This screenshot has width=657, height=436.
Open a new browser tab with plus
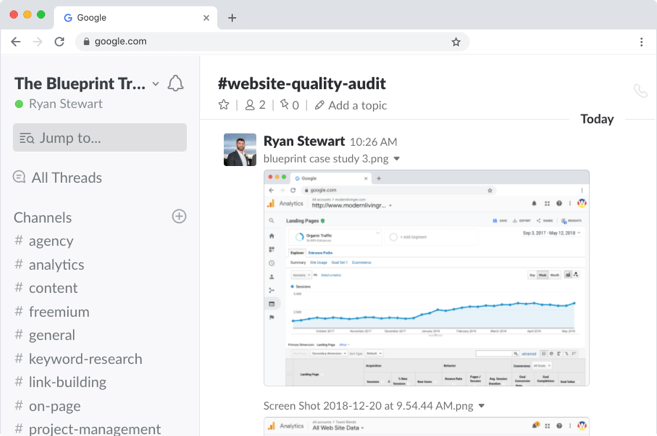(232, 18)
